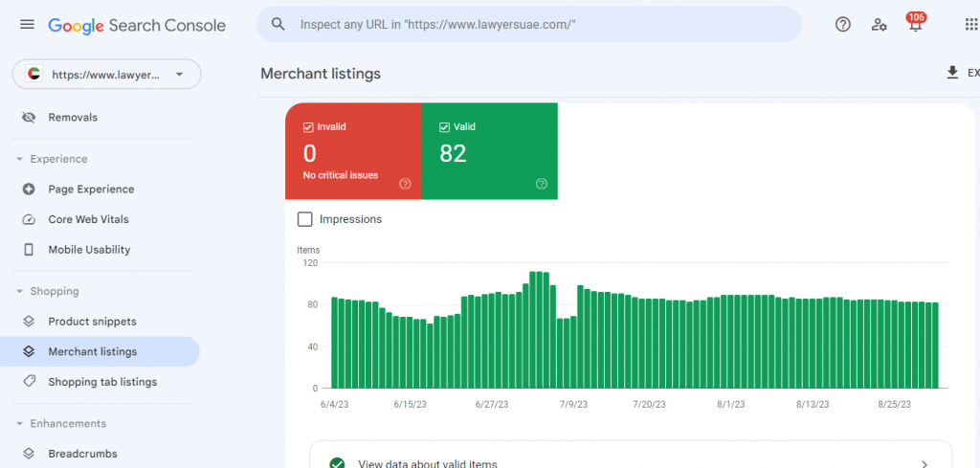Click the Shopping tab listings tag icon
Image resolution: width=980 pixels, height=468 pixels.
click(x=29, y=382)
